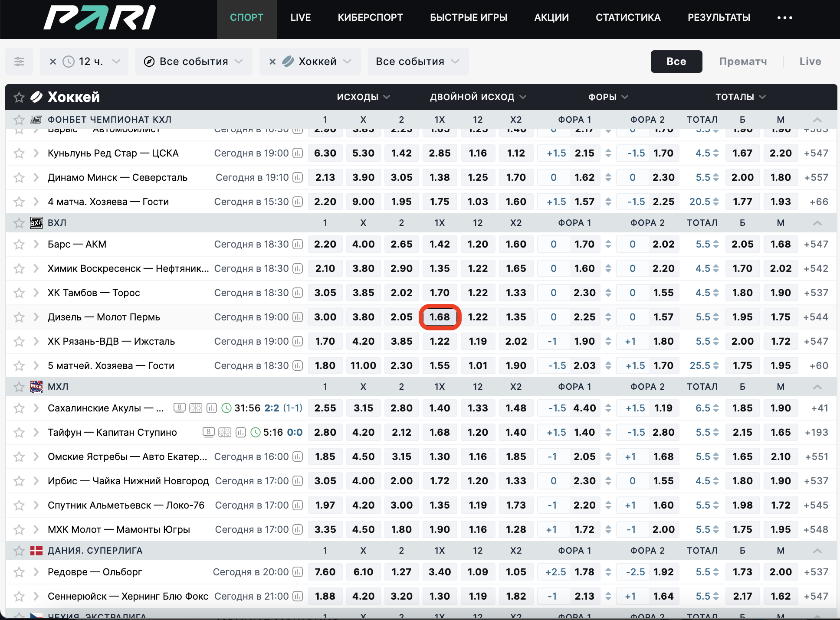
Task: Click the hockey puck icon in header
Action: [x=36, y=97]
